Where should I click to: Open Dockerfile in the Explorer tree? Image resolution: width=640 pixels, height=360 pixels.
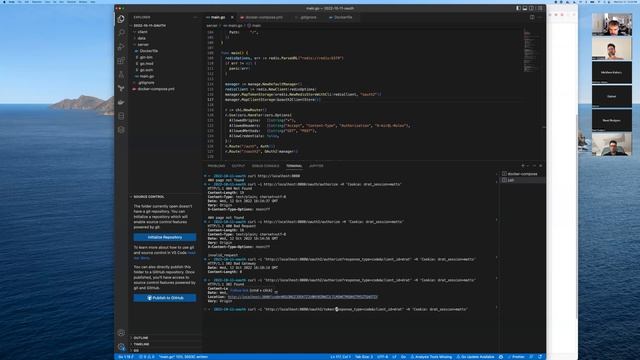165,51
